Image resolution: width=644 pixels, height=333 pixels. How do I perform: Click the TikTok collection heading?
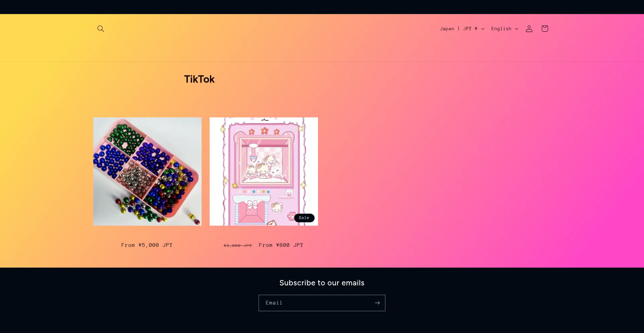point(199,79)
